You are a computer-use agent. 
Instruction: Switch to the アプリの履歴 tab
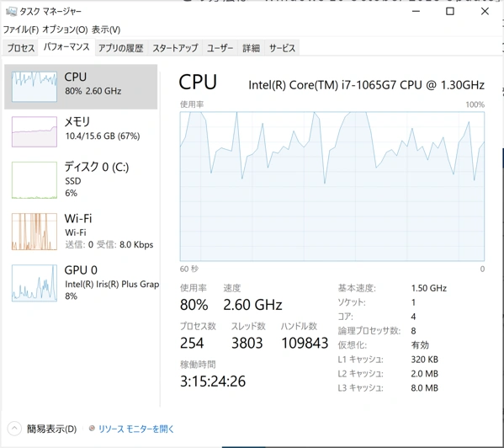121,48
